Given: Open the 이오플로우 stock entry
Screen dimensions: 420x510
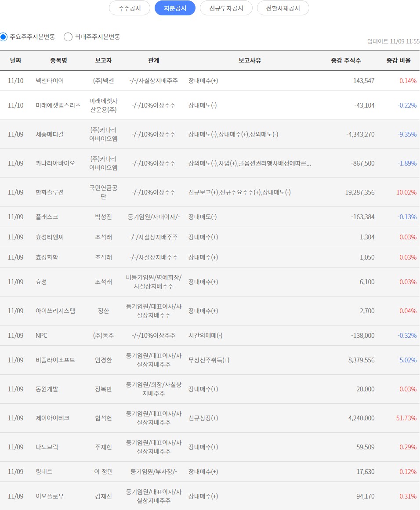Looking at the screenshot, I should click(50, 496).
